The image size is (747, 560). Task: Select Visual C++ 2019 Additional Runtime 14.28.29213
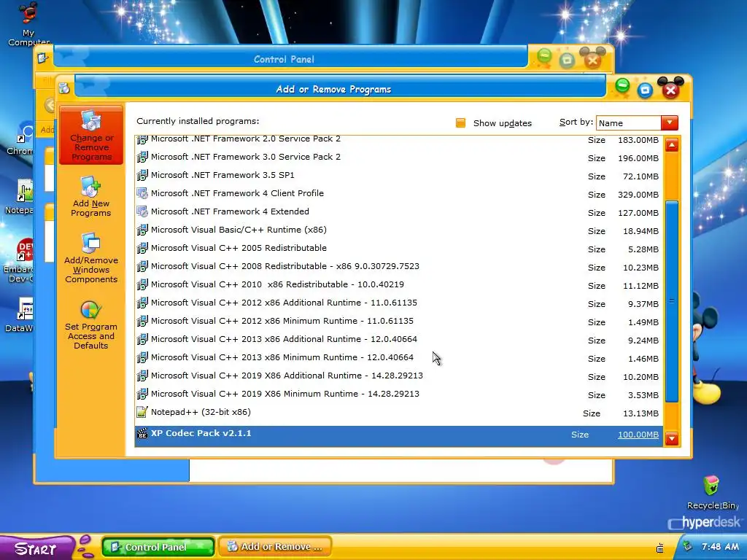click(398, 376)
